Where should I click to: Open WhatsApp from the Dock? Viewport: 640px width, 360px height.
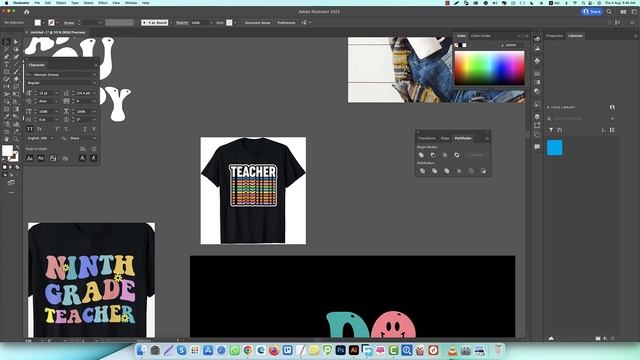tap(234, 350)
